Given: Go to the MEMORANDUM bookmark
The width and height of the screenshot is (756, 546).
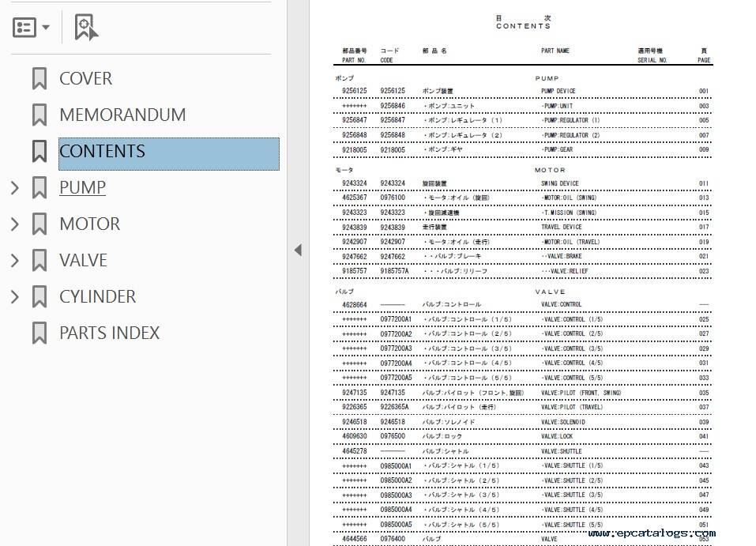Looking at the screenshot, I should 122,115.
